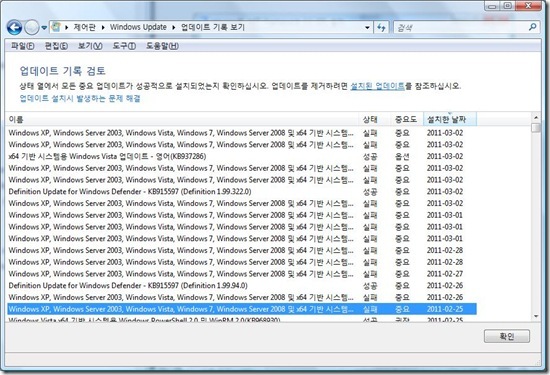Open the 도구(T) menu
Viewport: 550px width, 375px height.
click(x=124, y=46)
